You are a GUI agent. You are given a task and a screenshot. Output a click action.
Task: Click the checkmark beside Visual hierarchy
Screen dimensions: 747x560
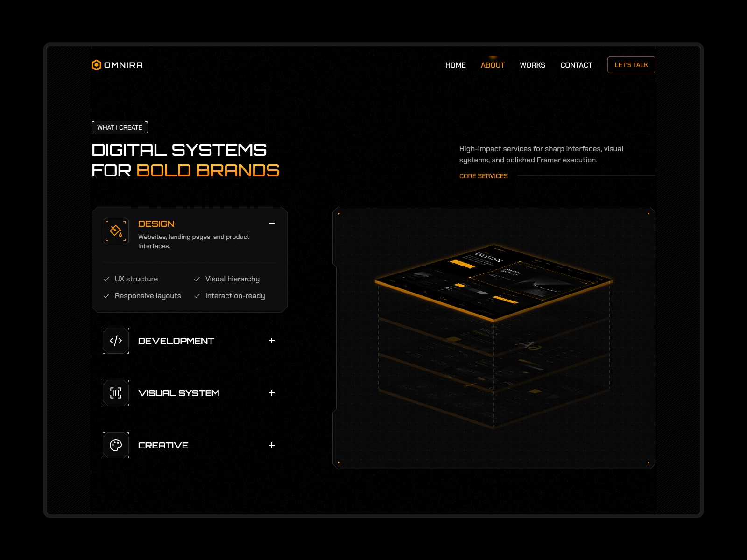tap(197, 279)
